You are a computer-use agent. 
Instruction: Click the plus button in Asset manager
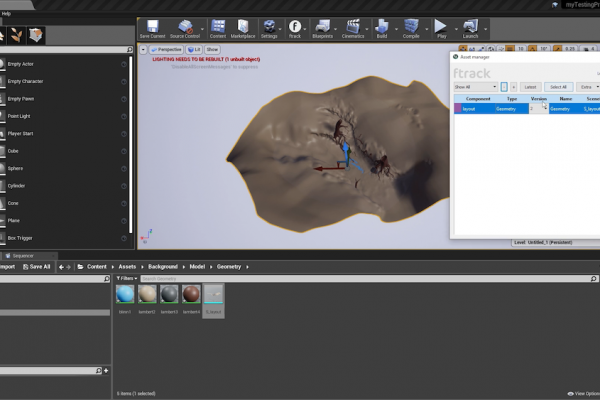514,87
